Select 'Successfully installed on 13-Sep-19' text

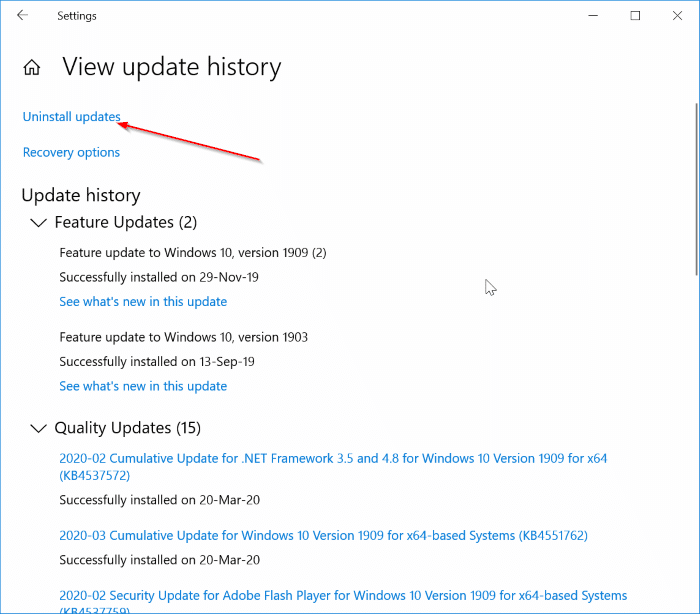(x=157, y=362)
